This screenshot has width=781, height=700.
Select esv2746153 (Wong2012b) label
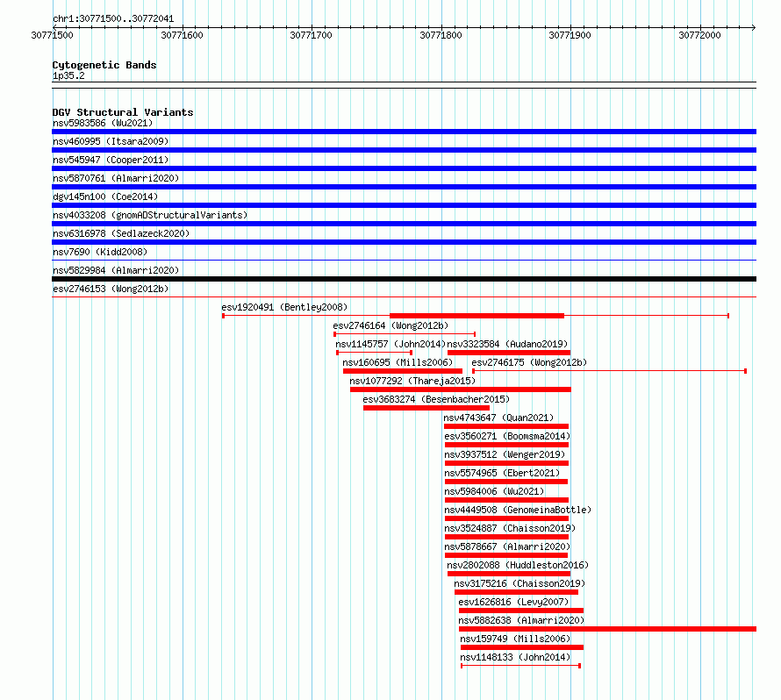[111, 289]
